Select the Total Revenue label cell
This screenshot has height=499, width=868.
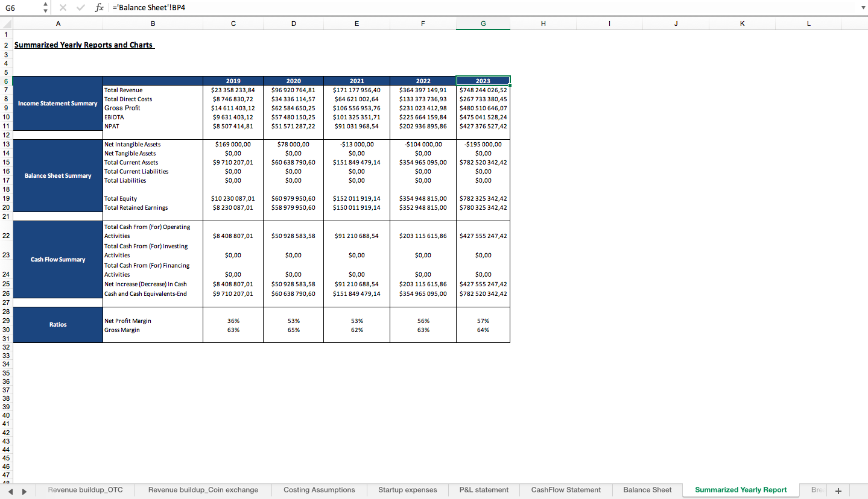pyautogui.click(x=153, y=90)
